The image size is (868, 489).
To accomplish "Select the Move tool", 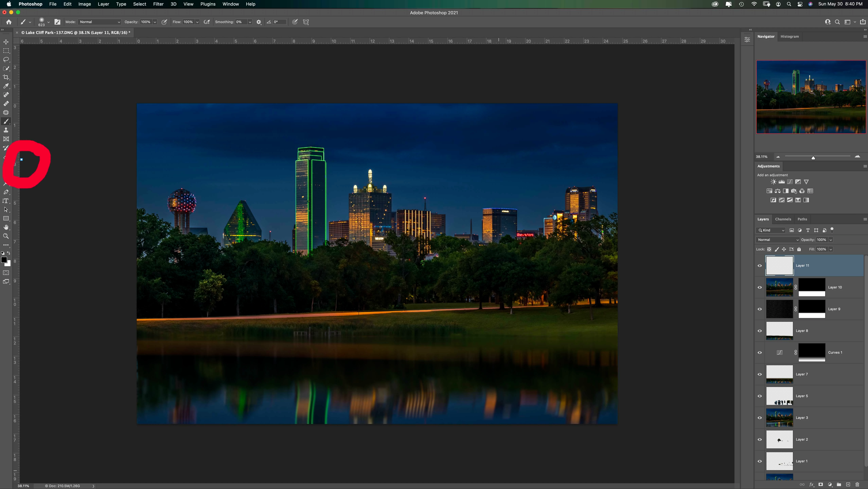I will 6,42.
